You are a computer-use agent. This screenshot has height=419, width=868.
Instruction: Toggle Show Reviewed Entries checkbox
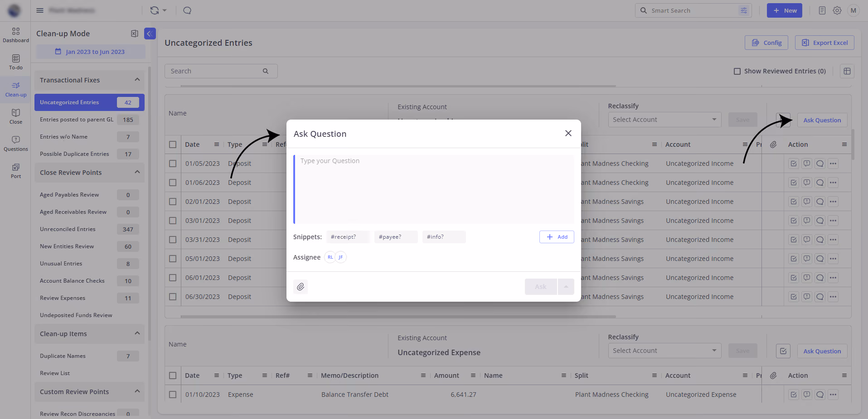pos(737,71)
